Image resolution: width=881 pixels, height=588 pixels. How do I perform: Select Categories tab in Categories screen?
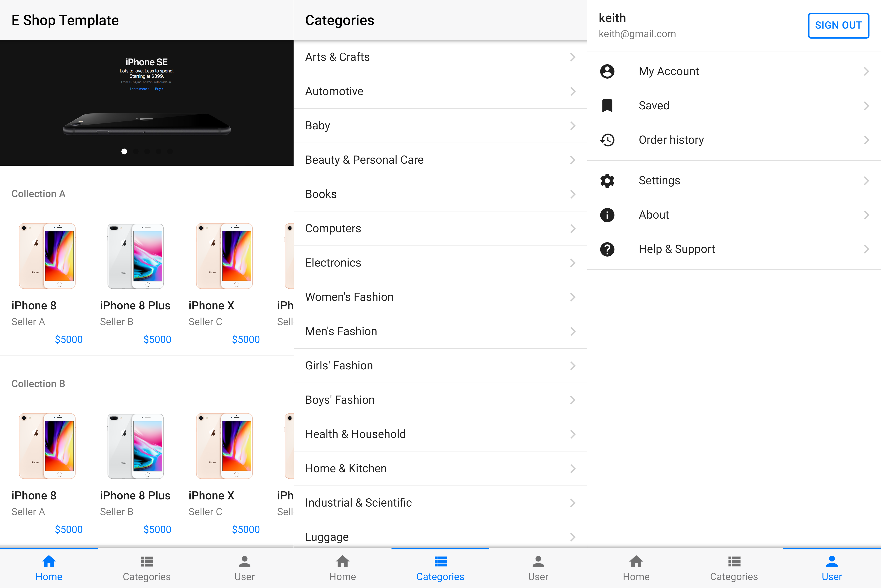(x=440, y=568)
